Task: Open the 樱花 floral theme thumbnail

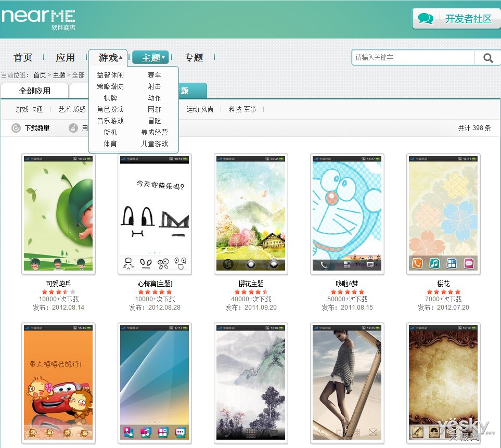Action: 443,214
